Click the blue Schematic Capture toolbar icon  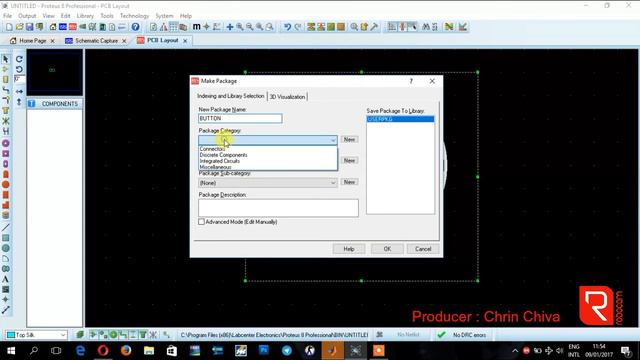point(63,27)
